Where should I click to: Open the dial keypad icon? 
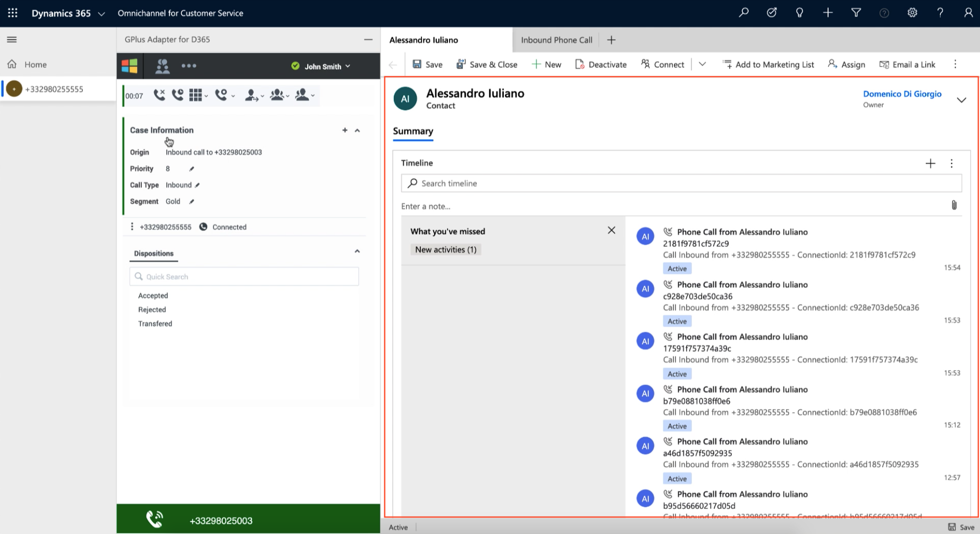[x=196, y=95]
